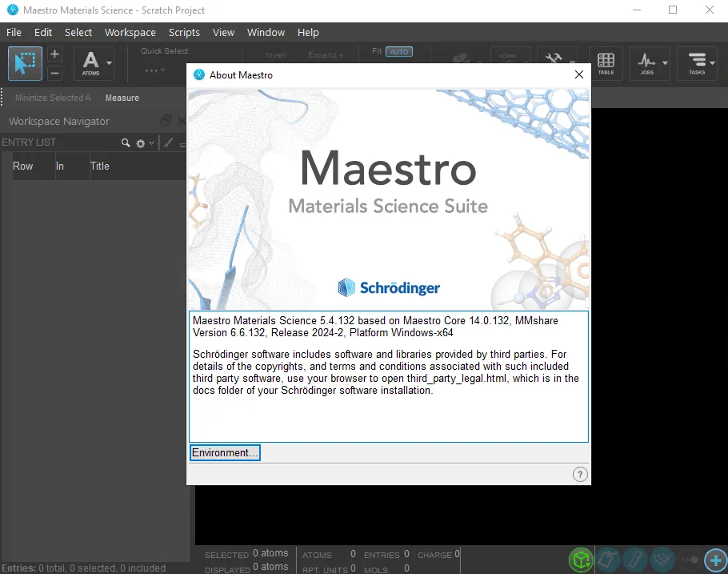Open the Window menu
728x574 pixels.
(x=266, y=33)
